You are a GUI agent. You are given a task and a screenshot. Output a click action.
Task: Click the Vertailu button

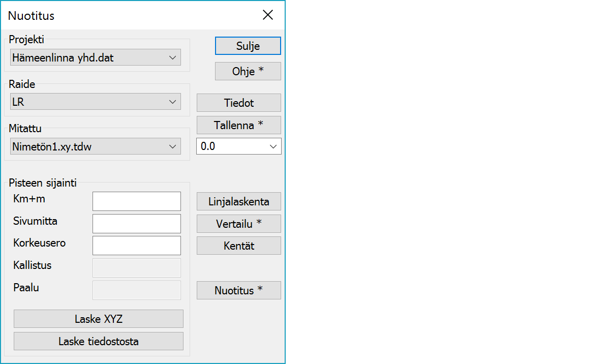tap(238, 224)
